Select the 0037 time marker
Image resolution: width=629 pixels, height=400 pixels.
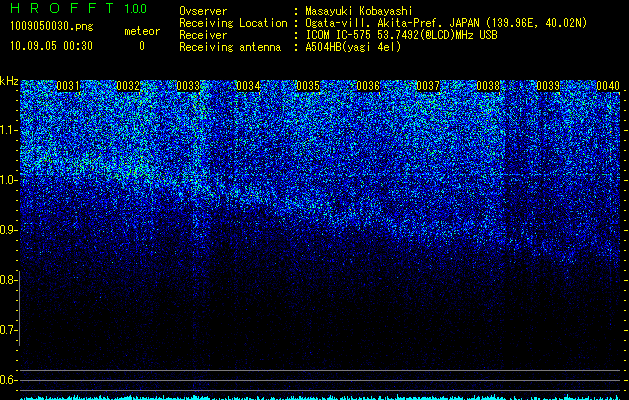(x=428, y=86)
